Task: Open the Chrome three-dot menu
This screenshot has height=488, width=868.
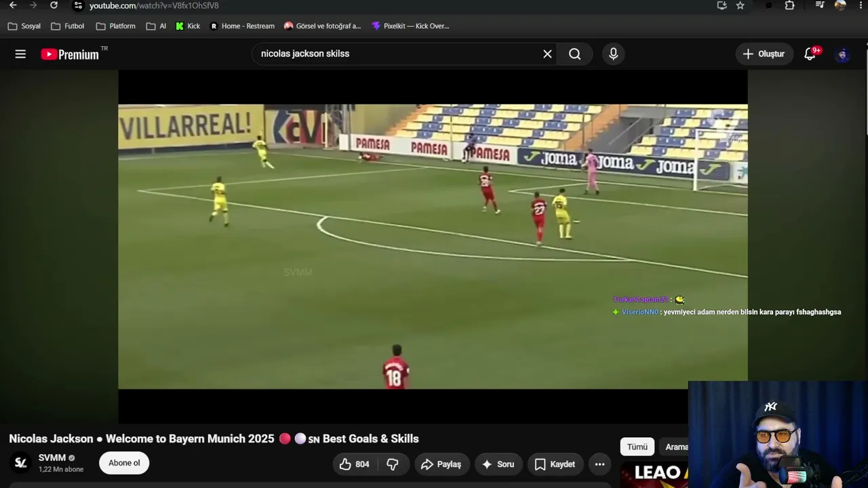Action: point(860,5)
